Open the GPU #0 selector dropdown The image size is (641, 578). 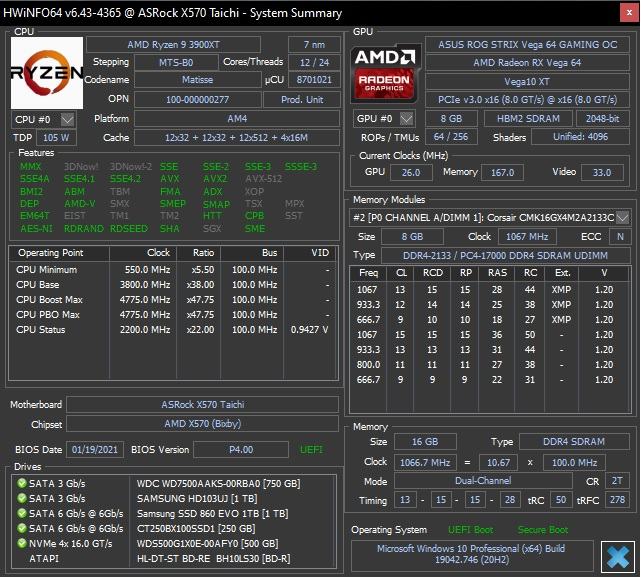(406, 119)
